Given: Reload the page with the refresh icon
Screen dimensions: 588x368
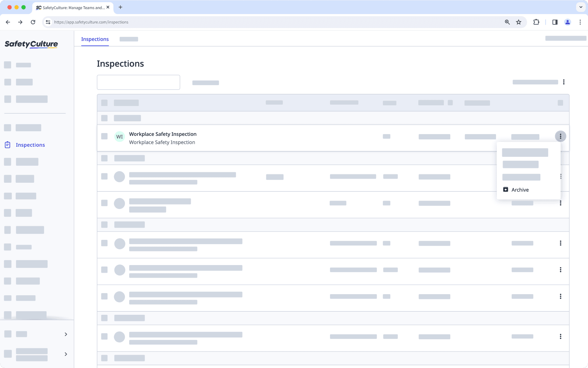Looking at the screenshot, I should (33, 22).
